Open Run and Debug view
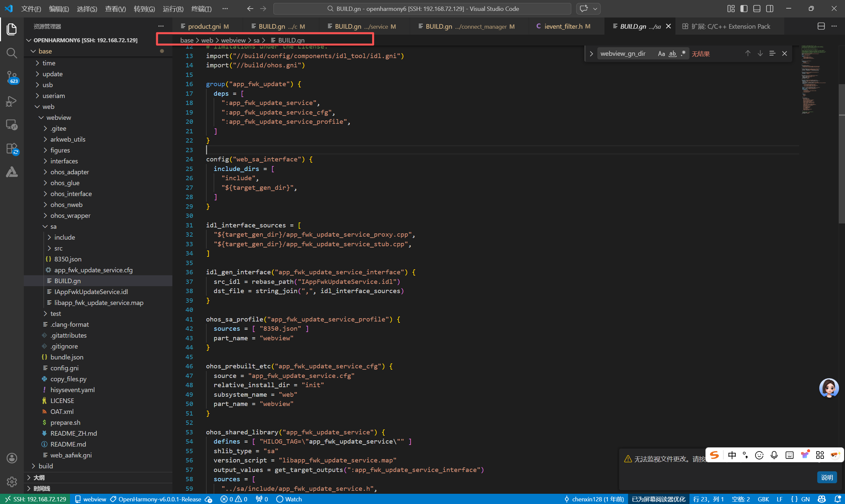 (x=12, y=101)
